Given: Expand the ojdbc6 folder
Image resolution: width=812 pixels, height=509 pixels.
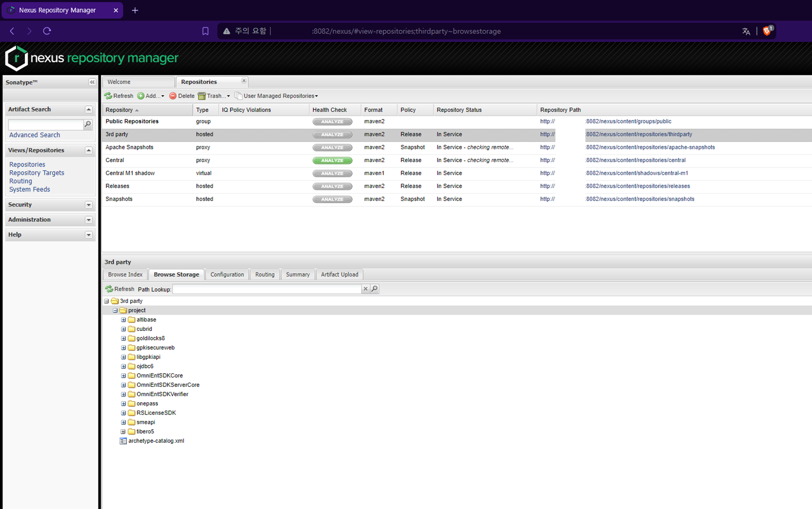Looking at the screenshot, I should [123, 366].
